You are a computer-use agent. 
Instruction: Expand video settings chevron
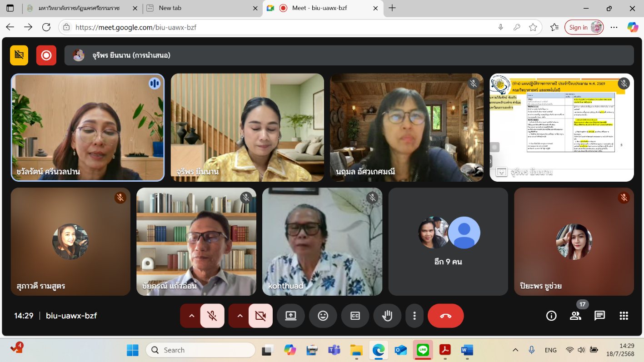240,316
